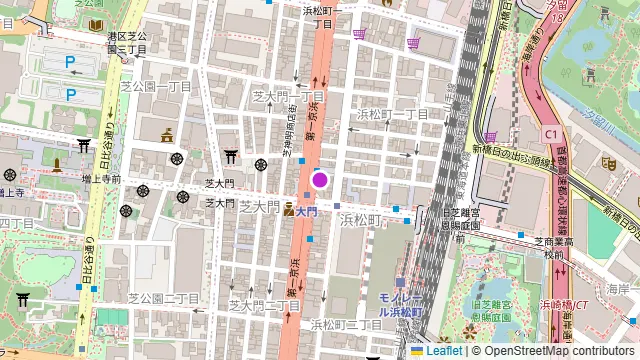Click the green 旧芝離宮恩賜庭園 park label
The width and height of the screenshot is (640, 360).
coord(491,311)
